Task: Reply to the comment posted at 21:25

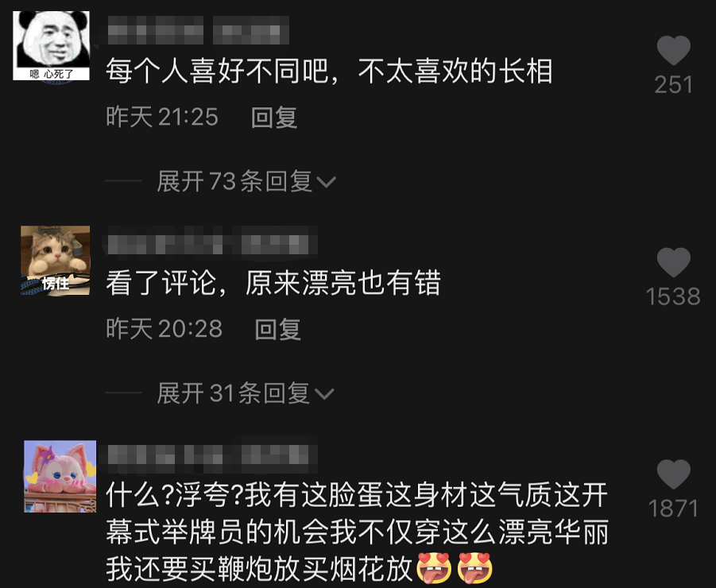Action: tap(274, 118)
